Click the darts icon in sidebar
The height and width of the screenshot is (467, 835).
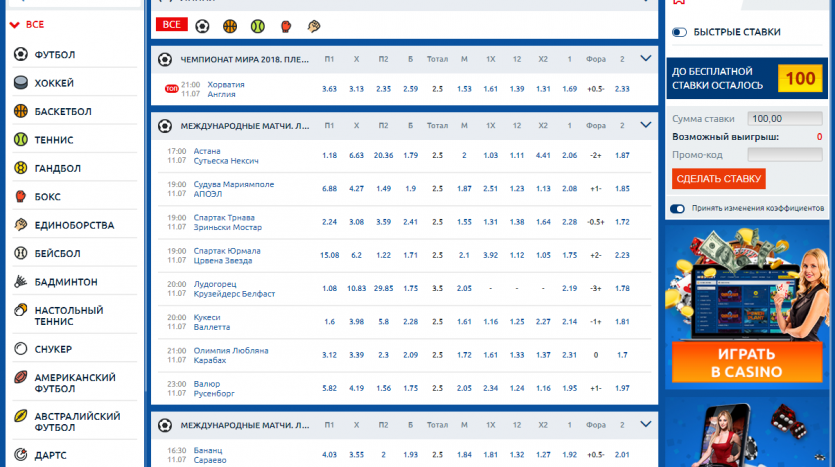[21, 455]
